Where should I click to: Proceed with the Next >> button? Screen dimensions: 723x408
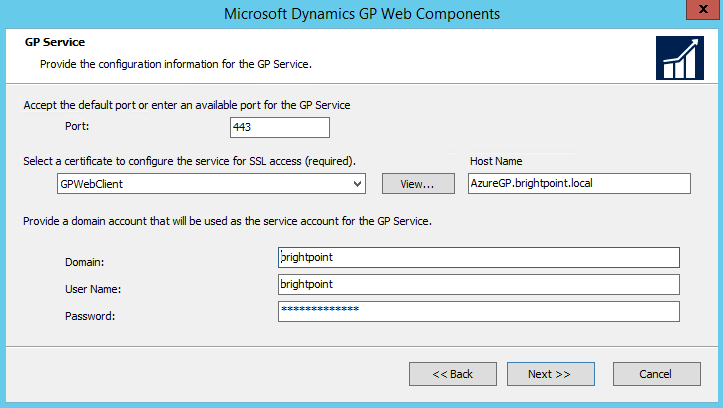[x=549, y=374]
